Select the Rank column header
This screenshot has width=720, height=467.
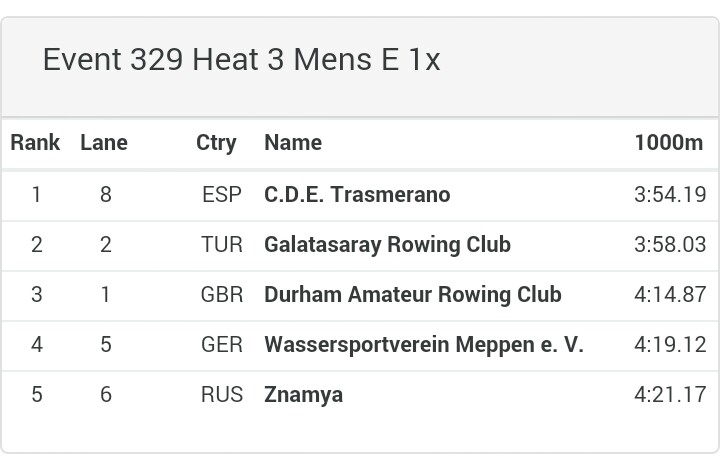[x=35, y=142]
